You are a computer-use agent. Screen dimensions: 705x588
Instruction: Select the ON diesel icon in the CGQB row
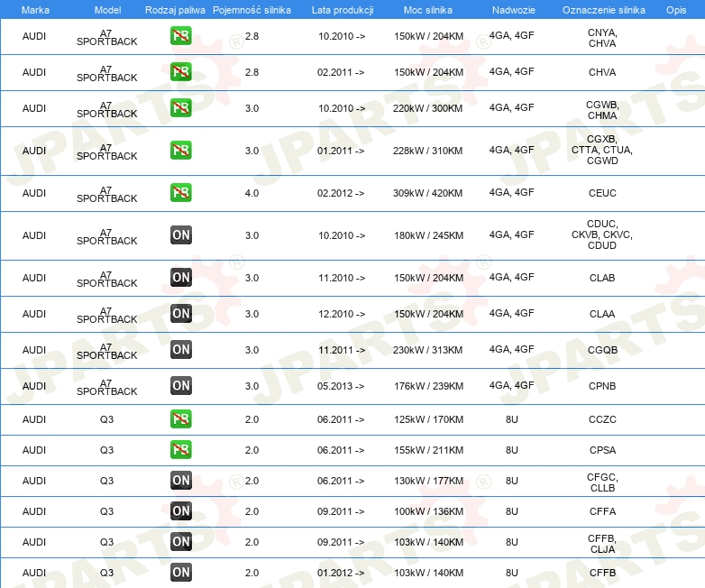click(x=180, y=350)
